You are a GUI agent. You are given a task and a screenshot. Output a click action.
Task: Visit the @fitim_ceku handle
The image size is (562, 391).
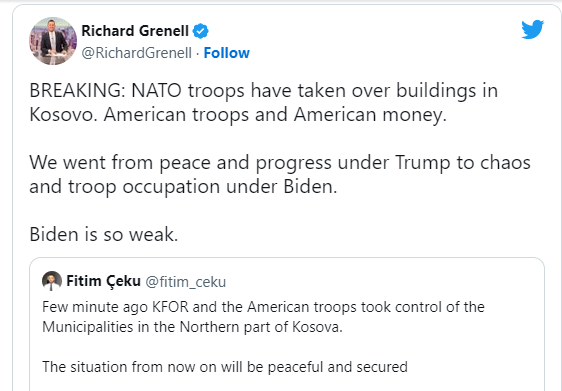(x=186, y=282)
